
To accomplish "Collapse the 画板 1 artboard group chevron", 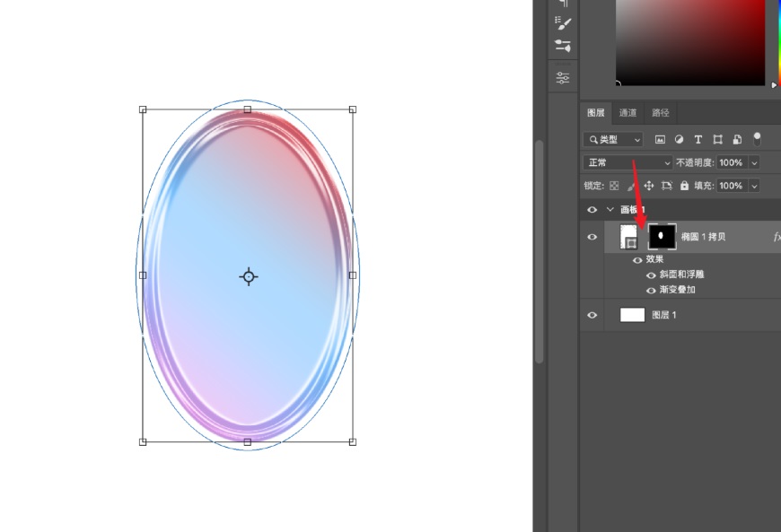I will (610, 210).
